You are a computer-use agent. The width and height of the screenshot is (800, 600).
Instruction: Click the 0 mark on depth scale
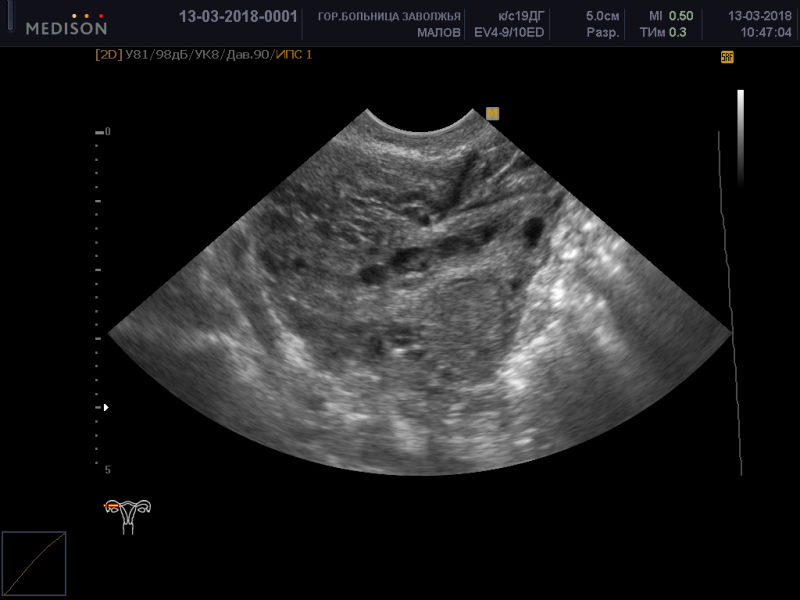tap(108, 132)
